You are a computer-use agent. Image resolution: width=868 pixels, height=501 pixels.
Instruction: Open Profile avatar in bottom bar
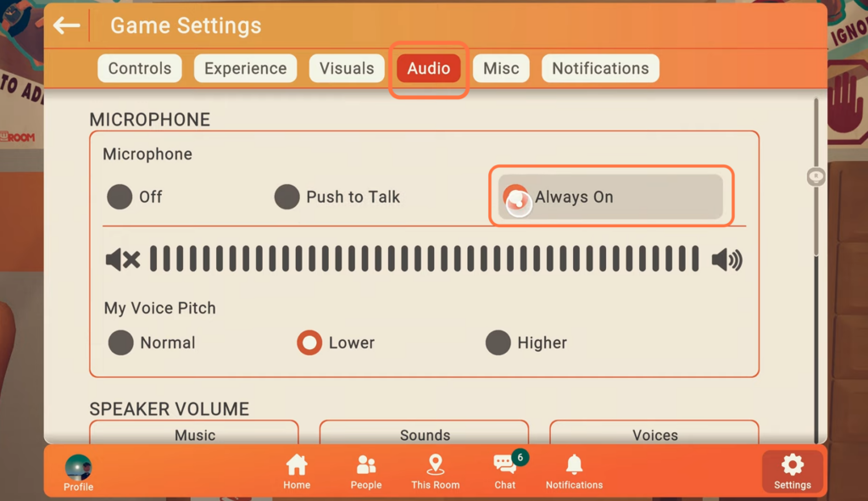[78, 472]
